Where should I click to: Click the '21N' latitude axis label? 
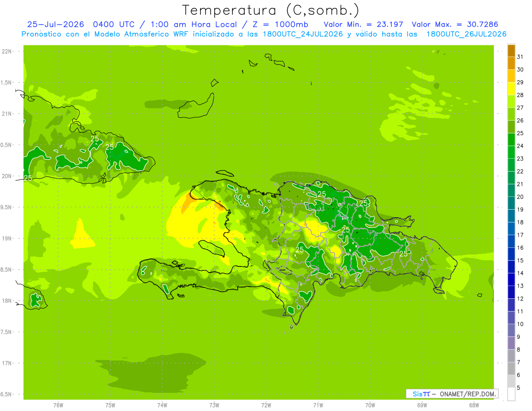click(x=7, y=114)
